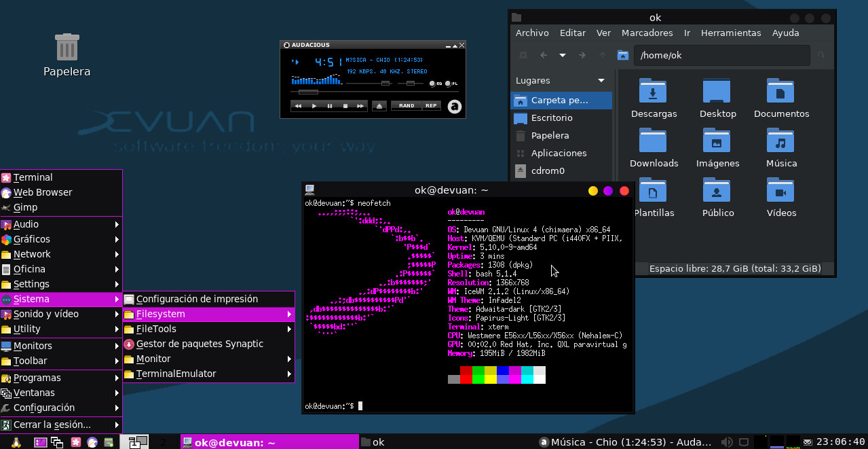Skip to previous track in Audacious
Image resolution: width=868 pixels, height=449 pixels.
(x=298, y=106)
